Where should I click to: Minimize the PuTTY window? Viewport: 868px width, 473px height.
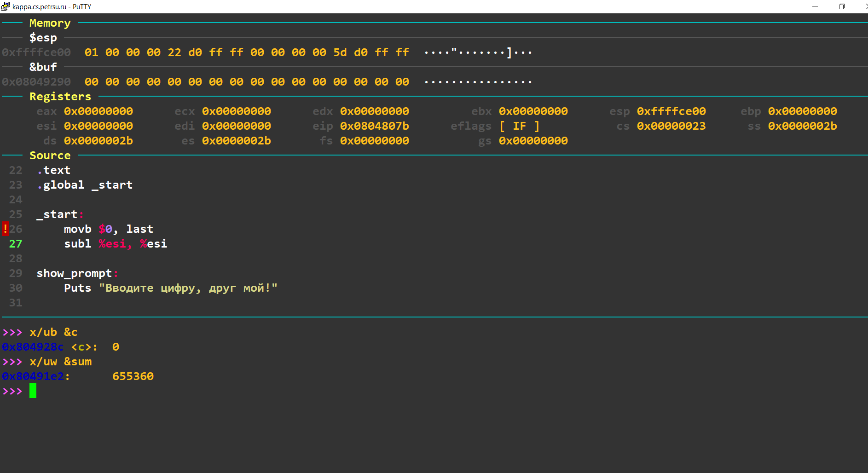(x=815, y=6)
